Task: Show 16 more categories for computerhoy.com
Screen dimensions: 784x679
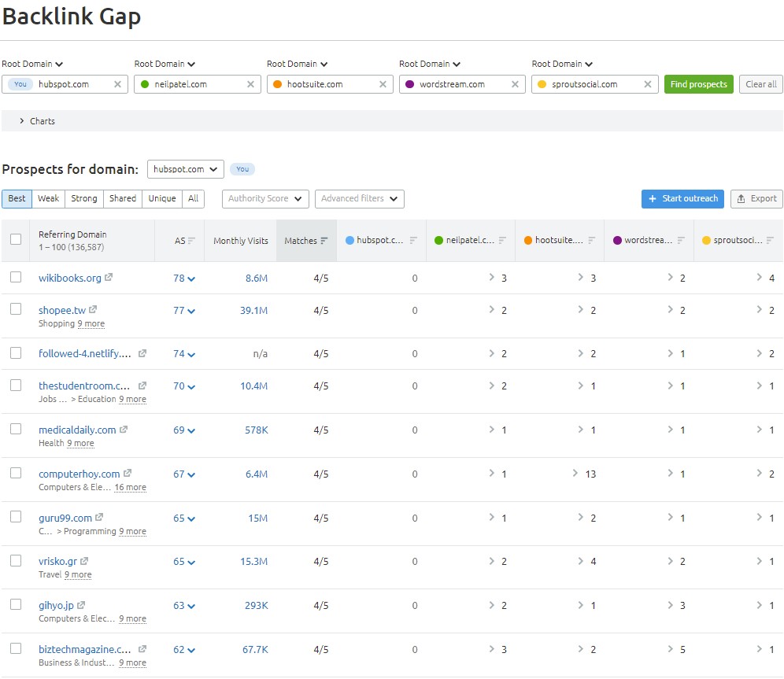Action: [x=130, y=487]
